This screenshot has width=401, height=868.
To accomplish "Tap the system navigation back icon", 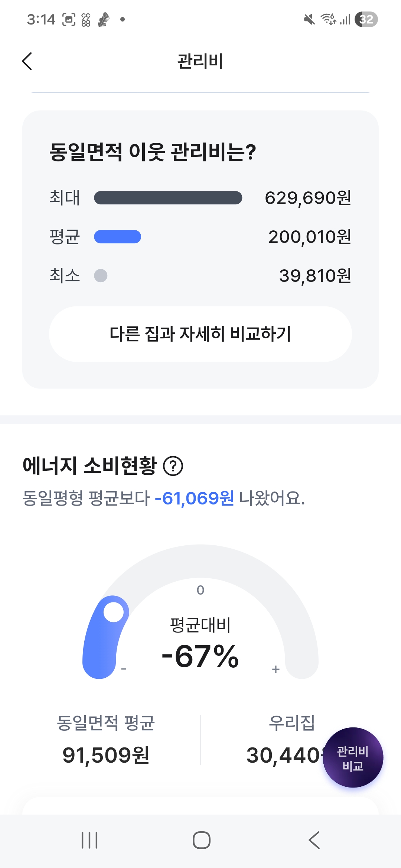I will click(x=314, y=840).
